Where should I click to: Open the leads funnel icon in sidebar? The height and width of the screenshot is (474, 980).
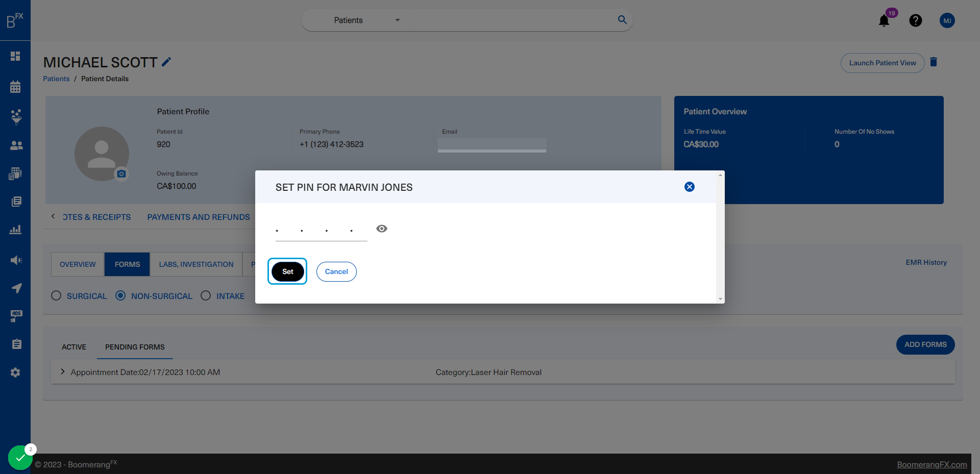16,117
